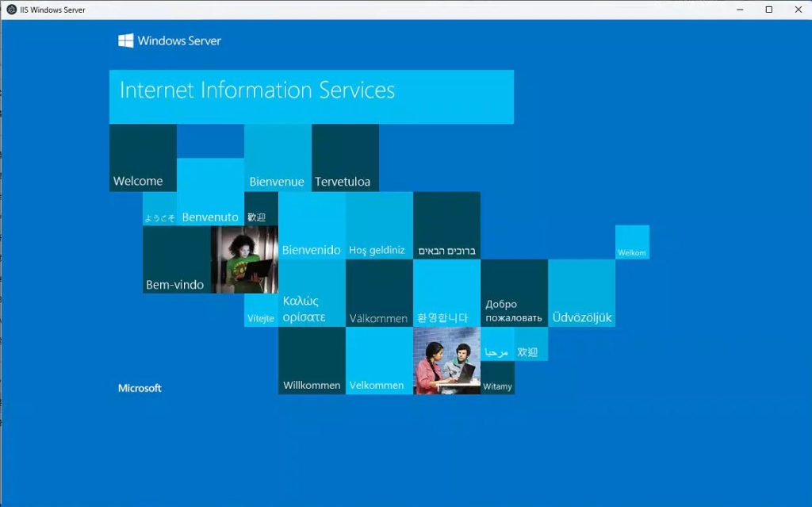Image resolution: width=812 pixels, height=507 pixels.
Task: Click the 歡迎 traditional Chinese tile
Action: pos(261,209)
